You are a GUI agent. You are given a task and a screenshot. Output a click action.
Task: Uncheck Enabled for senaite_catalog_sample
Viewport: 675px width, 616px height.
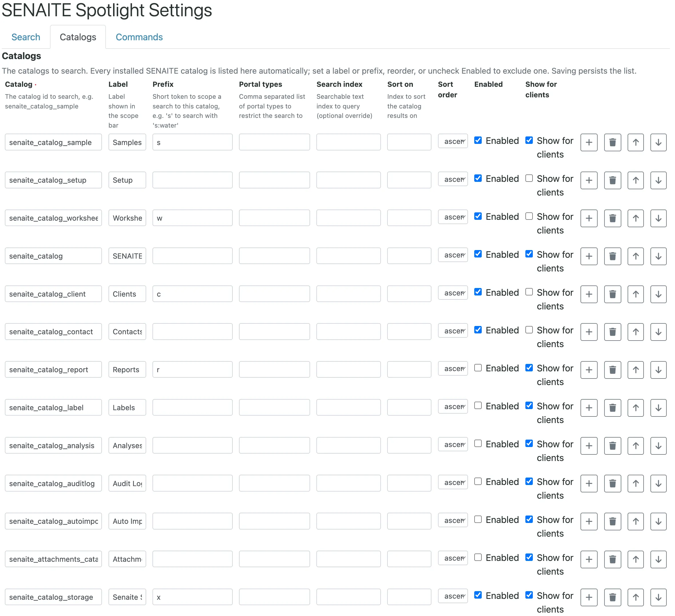tap(478, 140)
